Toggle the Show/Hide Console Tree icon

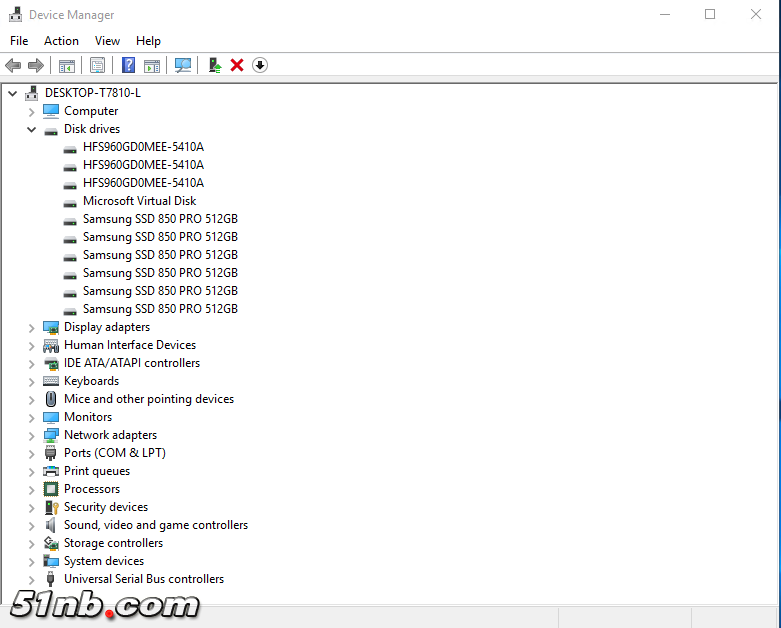67,65
